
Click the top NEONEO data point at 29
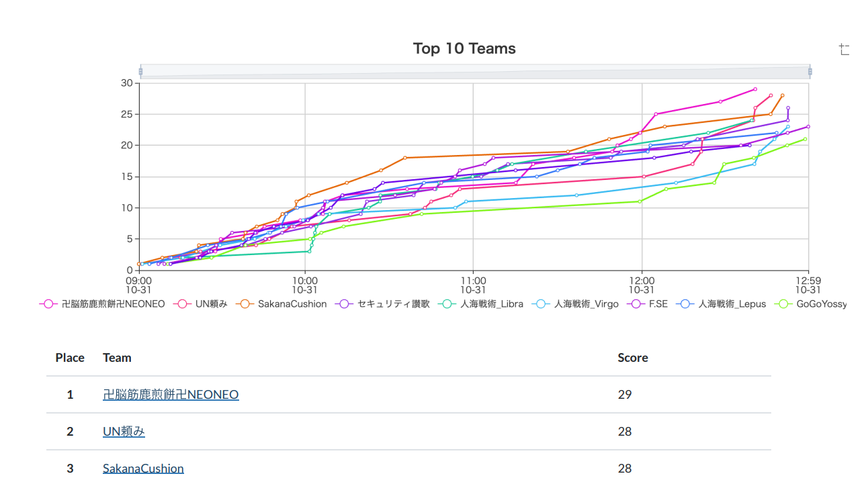755,89
